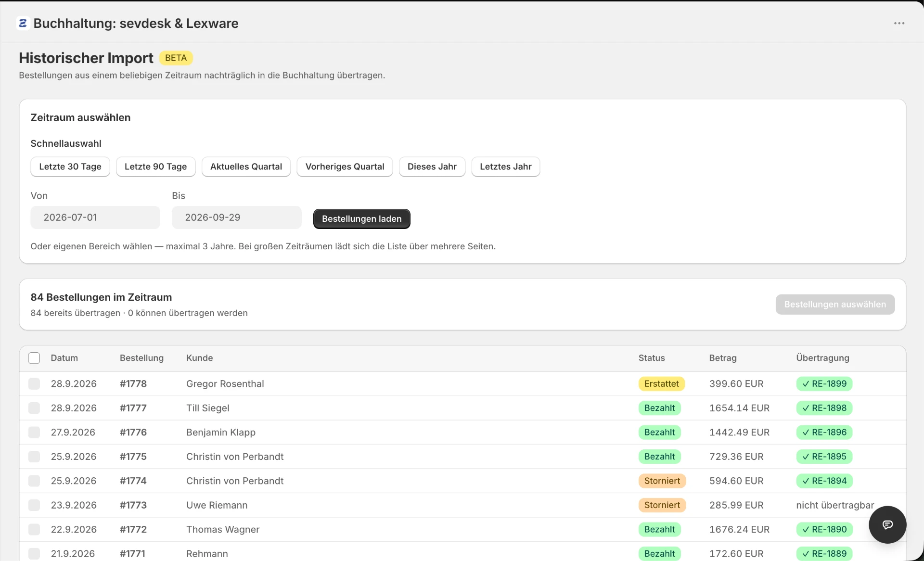Viewport: 924px width, 561px height.
Task: Choose the Vorheriges Quartal quick range
Action: tap(345, 166)
